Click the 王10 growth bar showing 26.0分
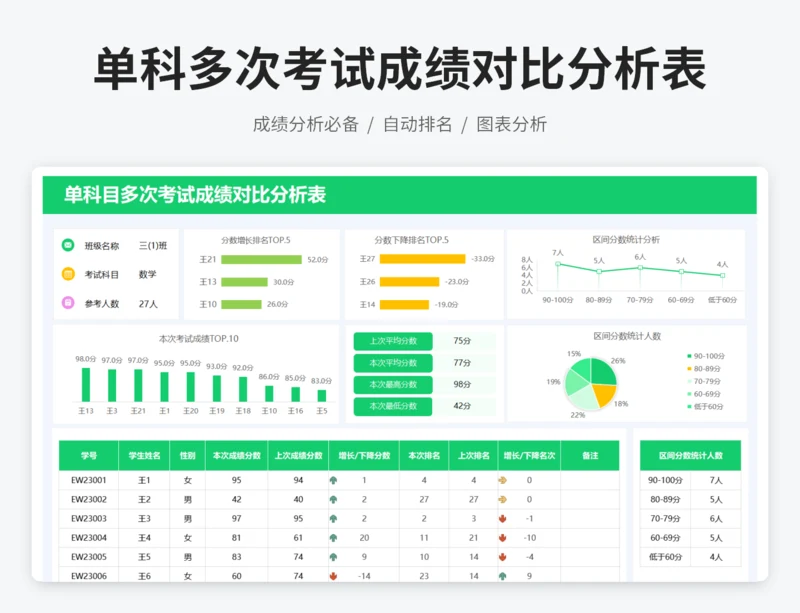The height and width of the screenshot is (613, 800). (241, 304)
